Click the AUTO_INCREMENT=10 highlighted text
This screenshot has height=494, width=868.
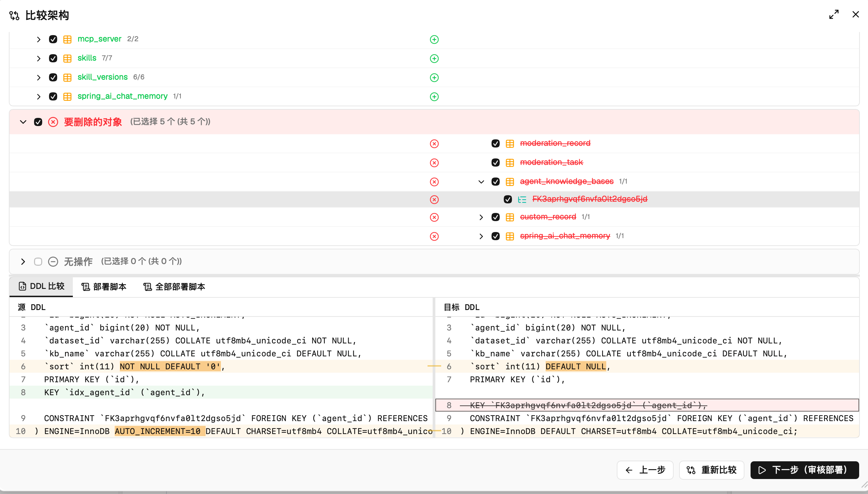pos(159,431)
